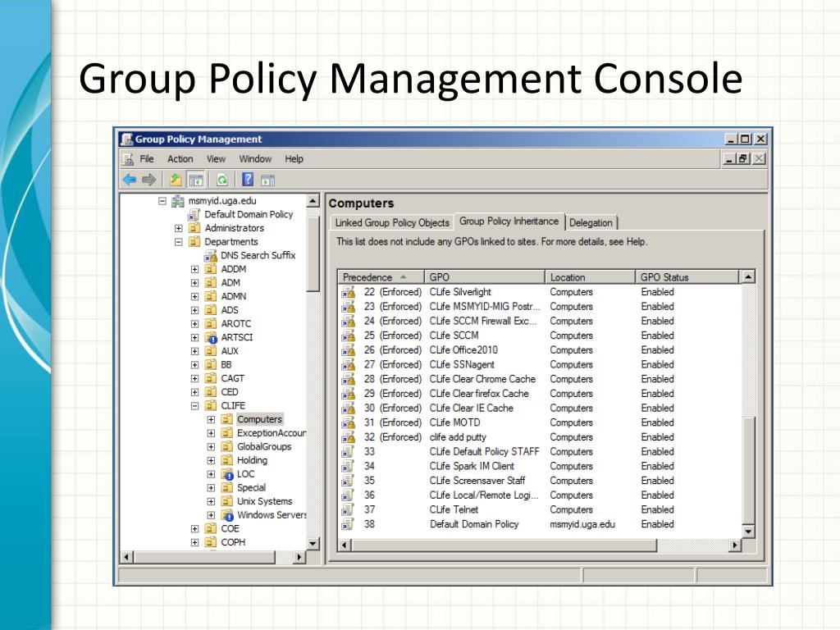Viewport: 840px width, 630px height.
Task: Click the GPO icon for CLife Default Policy STAFF
Action: [348, 452]
